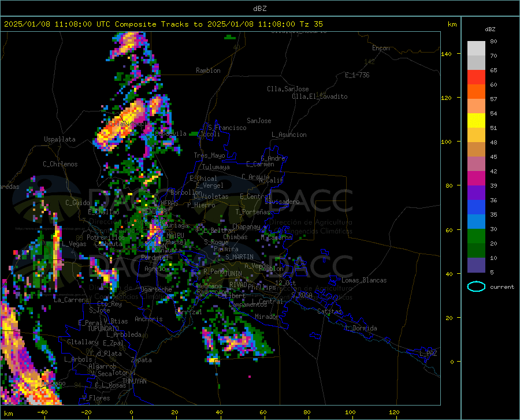
Task: Click the T_Porteñas label
Action: [252, 212]
